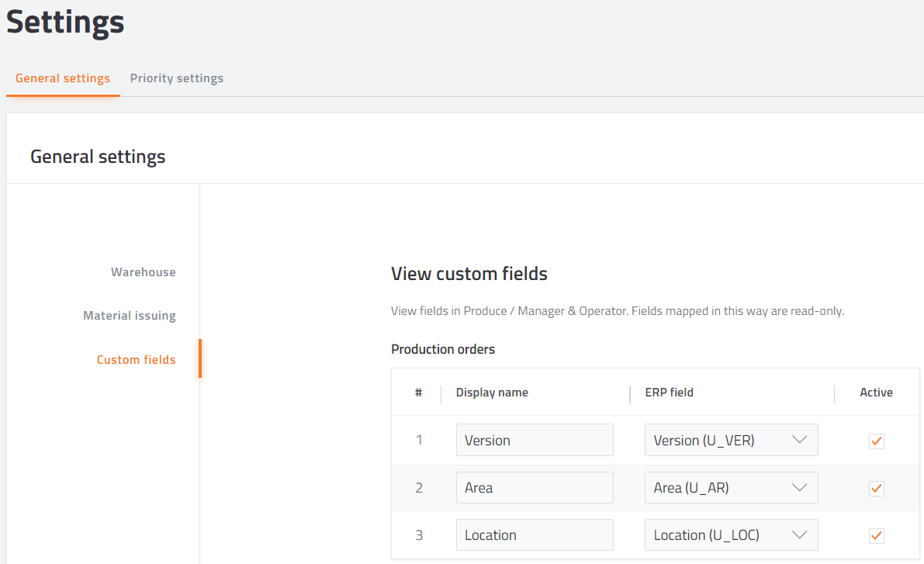This screenshot has width=924, height=564.
Task: Click the Display name column header
Action: 492,393
